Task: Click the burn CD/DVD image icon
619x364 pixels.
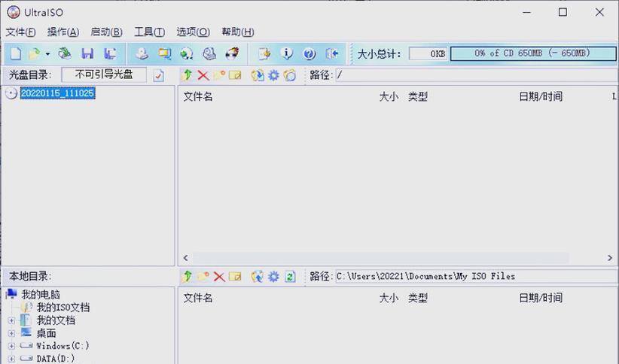Action: [x=232, y=53]
